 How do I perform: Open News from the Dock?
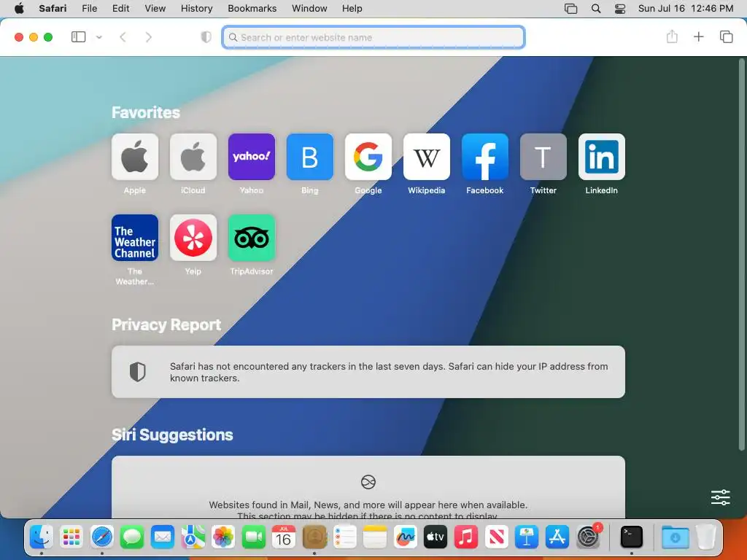click(496, 537)
